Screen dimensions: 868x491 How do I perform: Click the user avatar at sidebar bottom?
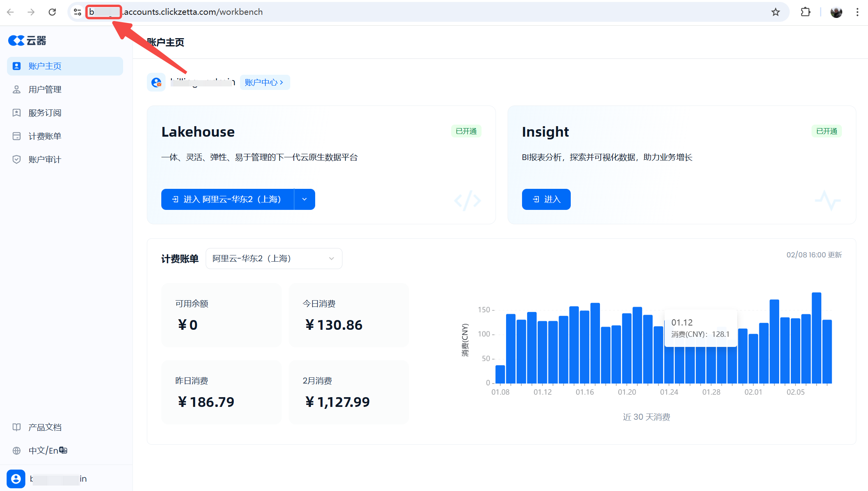click(16, 479)
